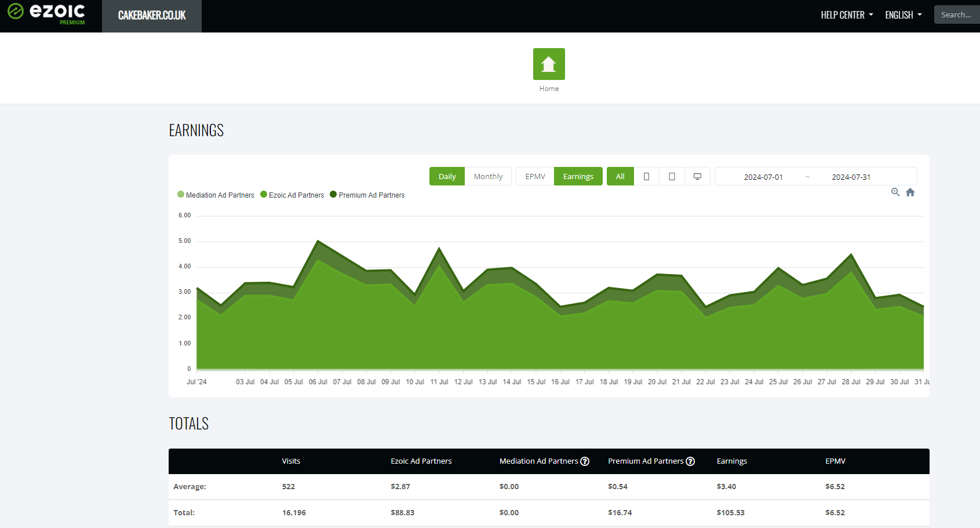Click the 28 Jul axis label
Screen dimensions: 980x528
point(851,382)
